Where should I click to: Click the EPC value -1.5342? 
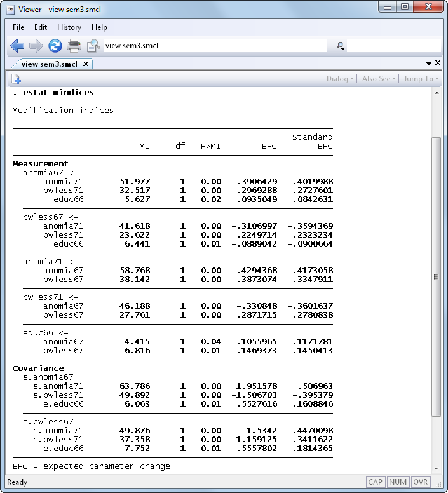[x=259, y=431]
